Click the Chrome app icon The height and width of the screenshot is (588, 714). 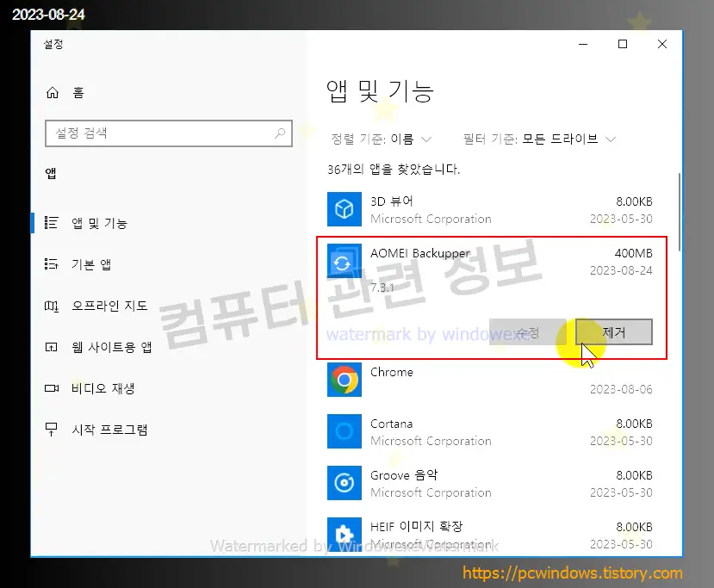point(345,380)
